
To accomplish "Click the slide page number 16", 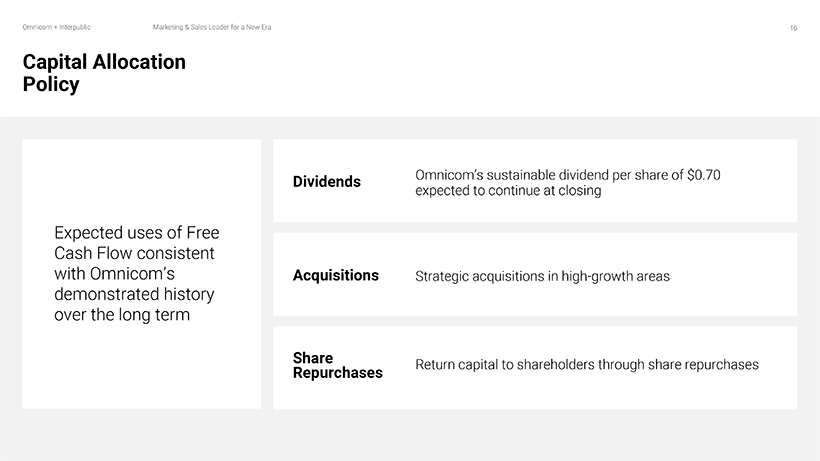I will point(793,28).
